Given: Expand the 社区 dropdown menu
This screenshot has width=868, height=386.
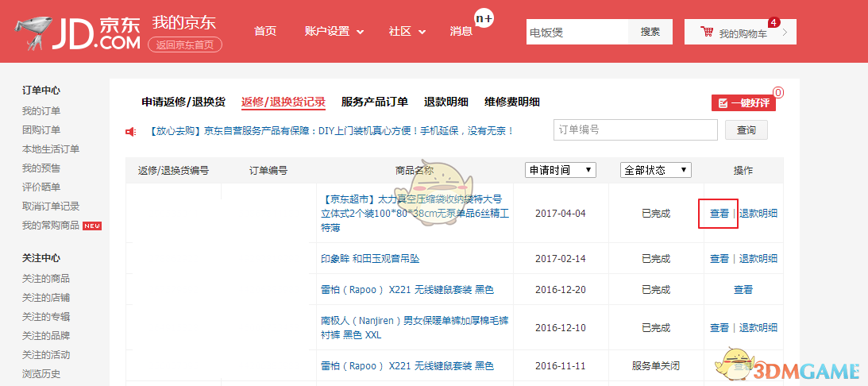Looking at the screenshot, I should point(407,32).
